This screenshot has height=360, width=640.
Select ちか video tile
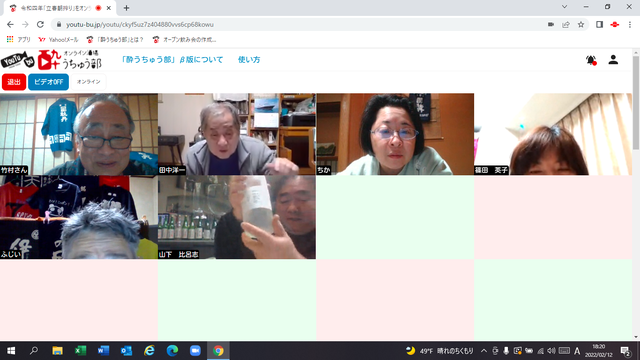[x=395, y=134]
